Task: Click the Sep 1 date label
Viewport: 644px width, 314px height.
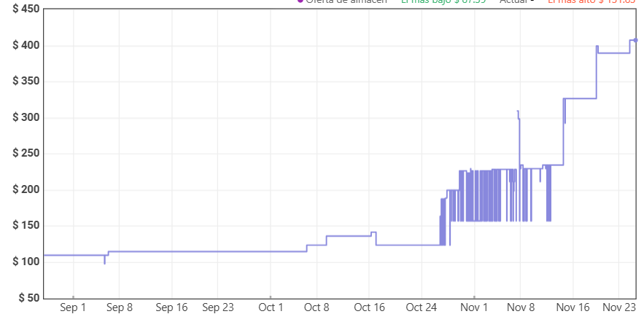Action: pos(73,307)
